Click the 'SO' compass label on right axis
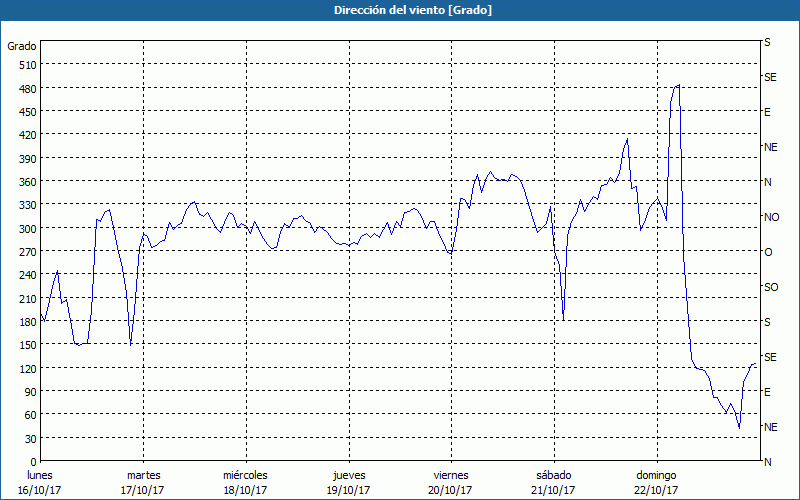Screen dimensions: 800x500 pos(771,287)
